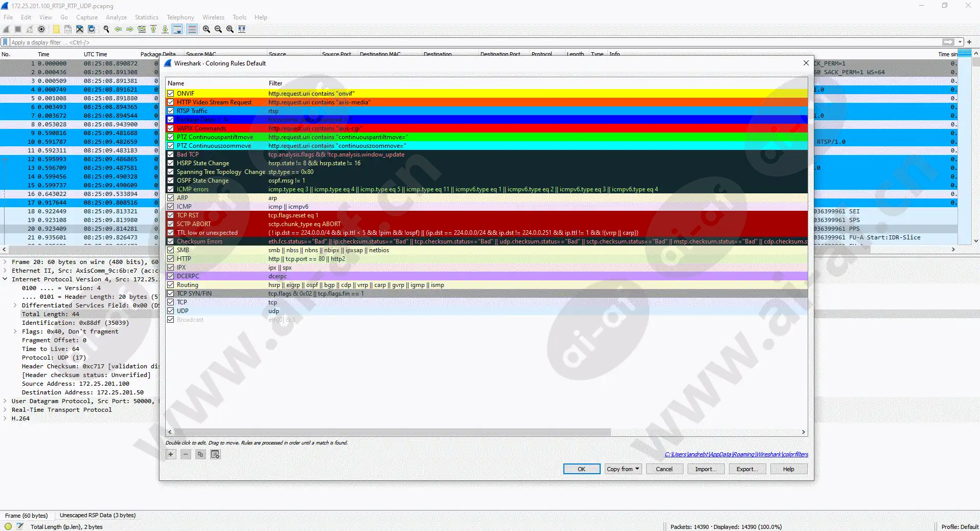Open the Capture menu
980x531 pixels.
(x=87, y=17)
